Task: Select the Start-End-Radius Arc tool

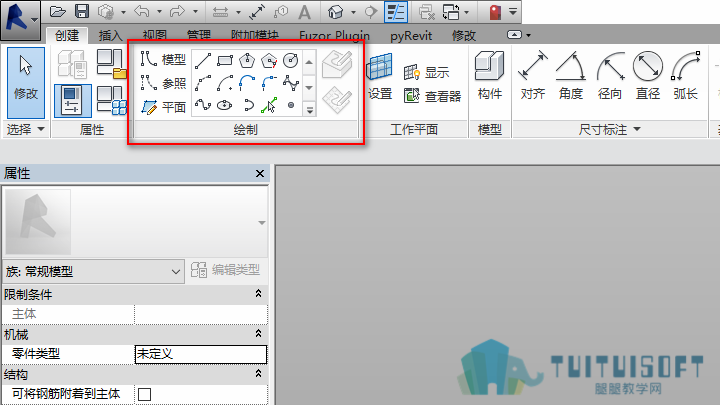Action: 202,83
